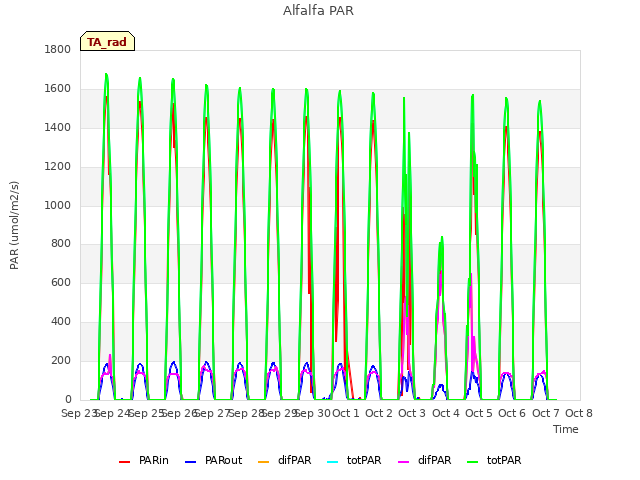Viewport: 640px width, 480px height.
Task: Click the 200 y-axis tick label
Action: click(x=61, y=360)
